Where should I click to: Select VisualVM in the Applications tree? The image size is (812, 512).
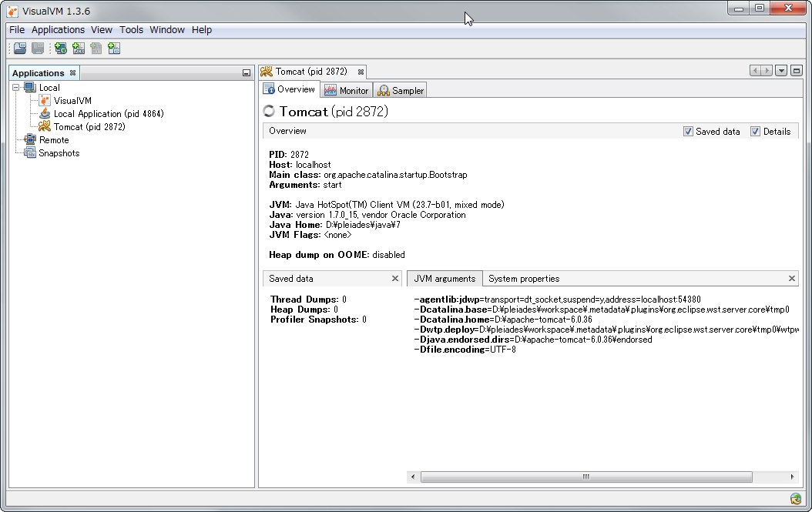72,100
